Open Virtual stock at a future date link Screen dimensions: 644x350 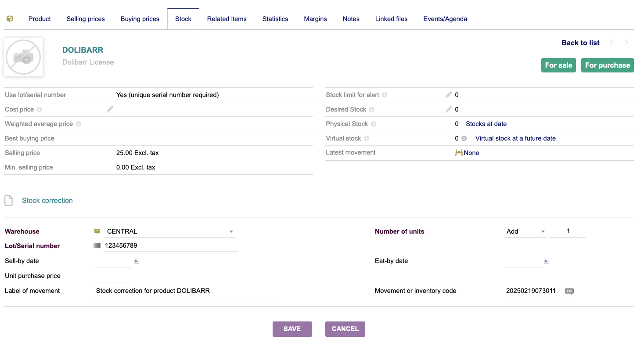click(x=515, y=138)
